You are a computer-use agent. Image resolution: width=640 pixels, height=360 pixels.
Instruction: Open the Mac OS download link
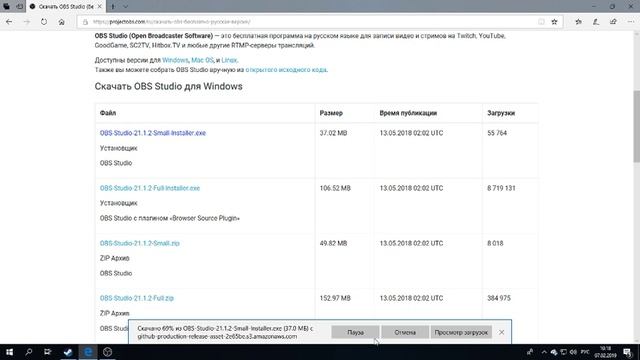click(x=202, y=60)
